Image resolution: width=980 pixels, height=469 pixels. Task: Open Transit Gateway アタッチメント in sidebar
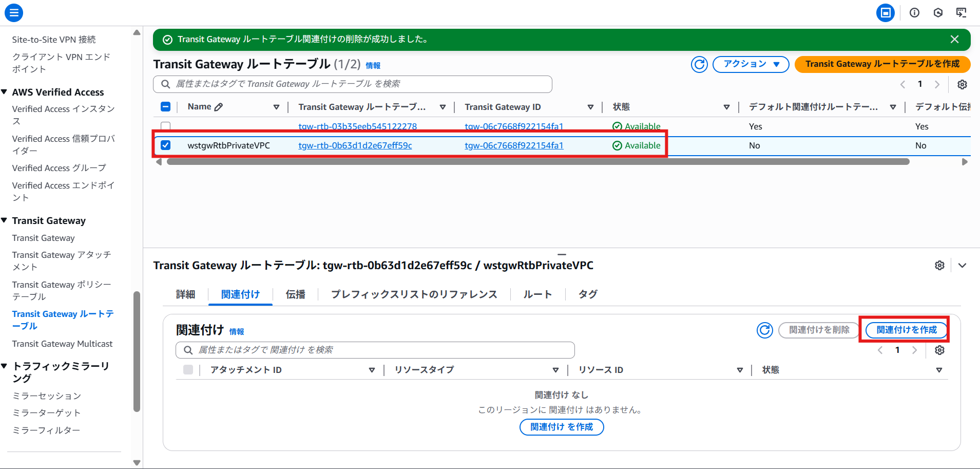pos(62,261)
